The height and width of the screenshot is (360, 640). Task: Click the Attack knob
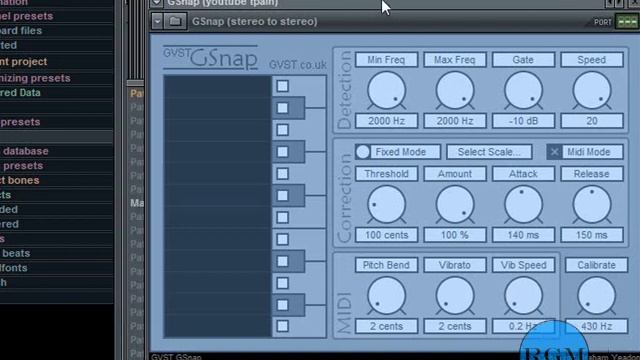click(x=523, y=204)
